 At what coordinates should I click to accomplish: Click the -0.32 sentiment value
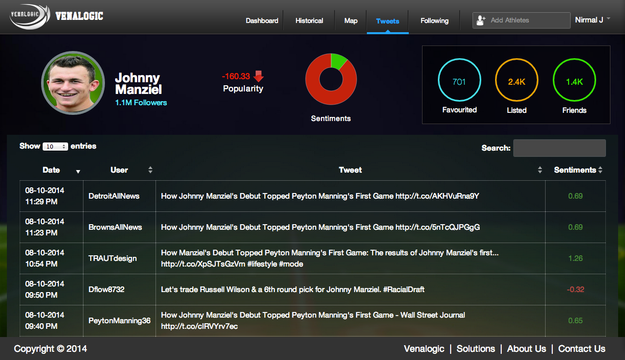(575, 289)
